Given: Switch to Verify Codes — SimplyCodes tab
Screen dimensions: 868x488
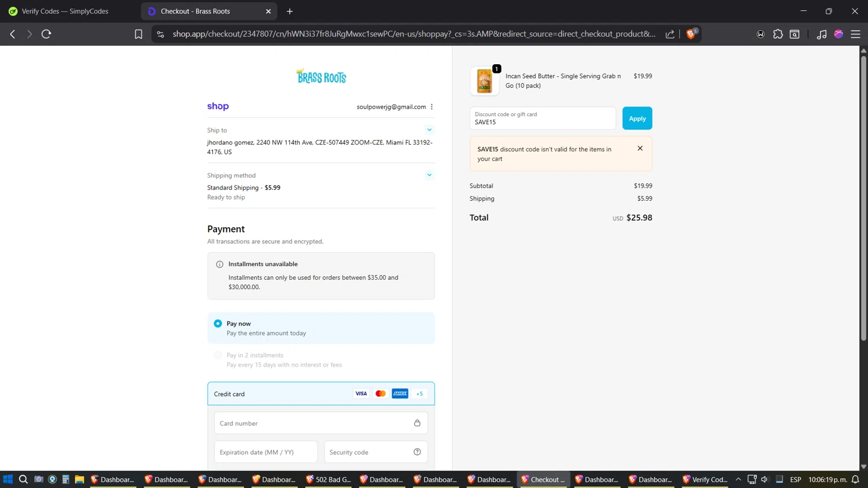Looking at the screenshot, I should point(65,11).
